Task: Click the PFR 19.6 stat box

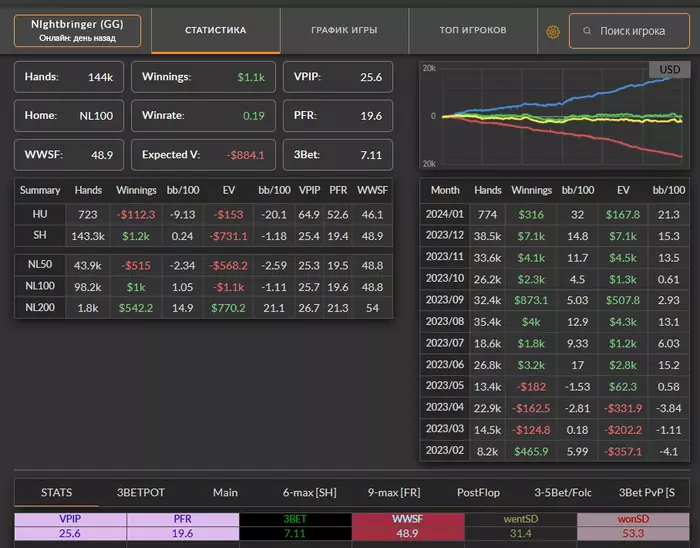Action: click(x=338, y=116)
